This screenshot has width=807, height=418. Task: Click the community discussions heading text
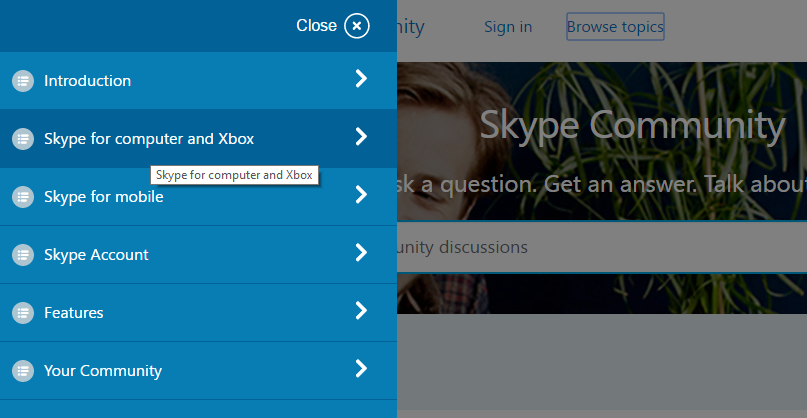pyautogui.click(x=462, y=247)
